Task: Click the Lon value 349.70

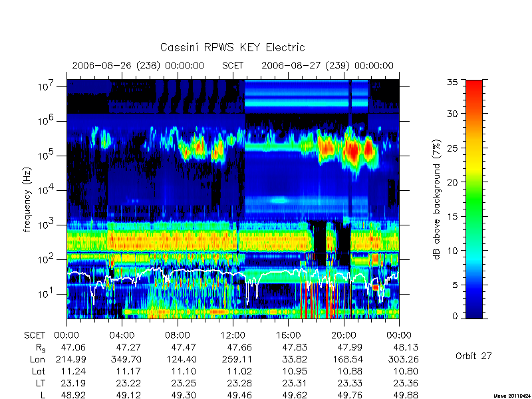Action: (126, 359)
